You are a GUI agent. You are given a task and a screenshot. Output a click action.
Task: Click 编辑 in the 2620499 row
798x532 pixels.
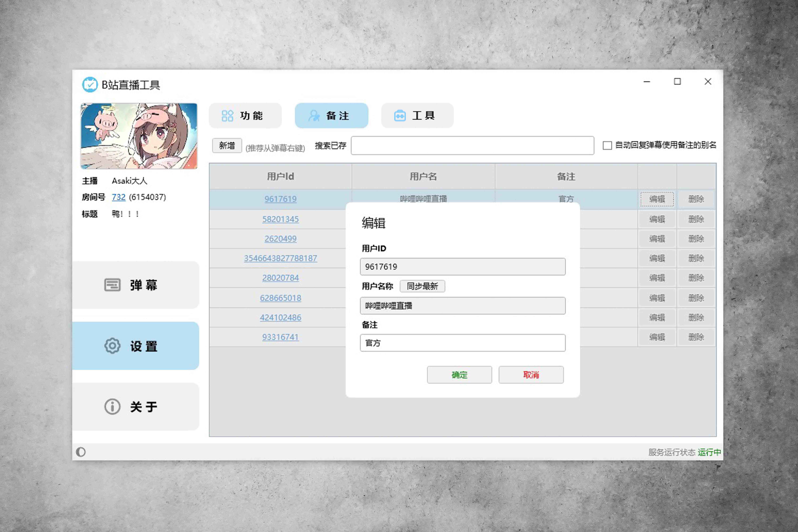[x=657, y=239]
